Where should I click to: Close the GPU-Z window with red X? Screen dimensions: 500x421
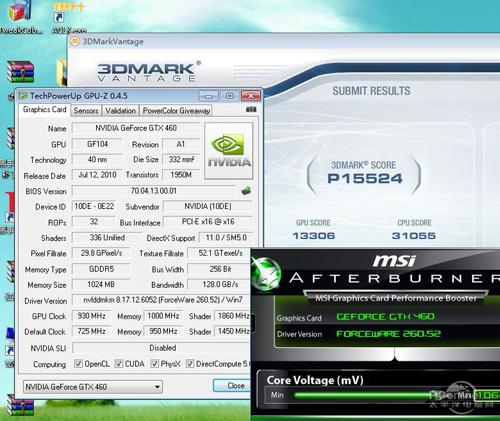coord(251,96)
